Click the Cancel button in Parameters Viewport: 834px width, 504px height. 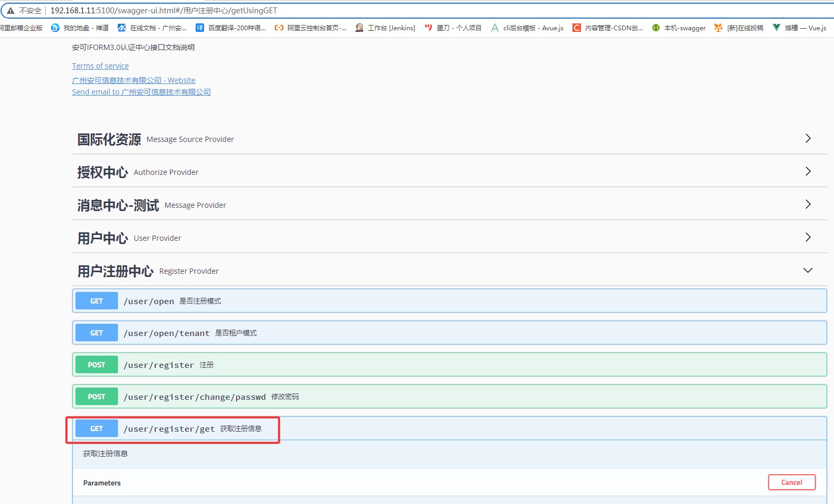[791, 482]
